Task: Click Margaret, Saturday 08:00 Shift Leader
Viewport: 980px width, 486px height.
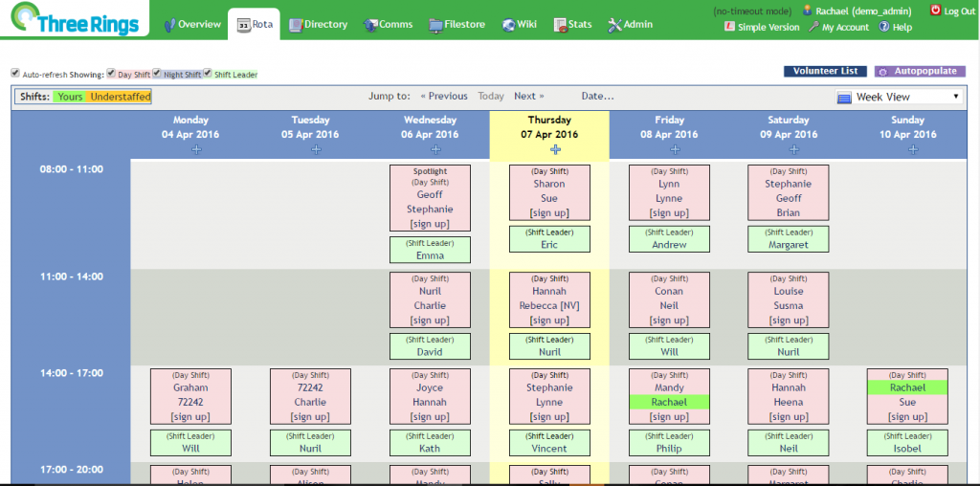Action: tap(789, 244)
